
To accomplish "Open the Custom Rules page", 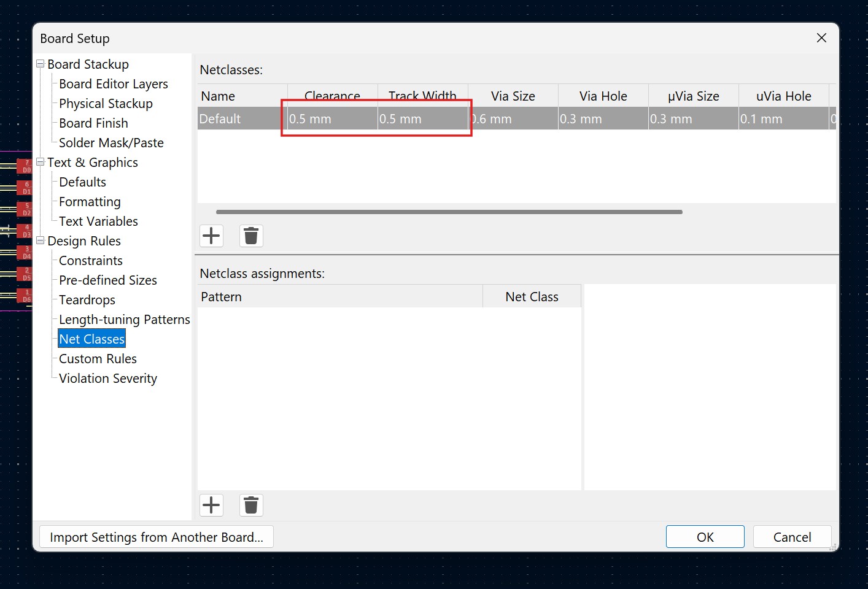I will click(x=98, y=359).
